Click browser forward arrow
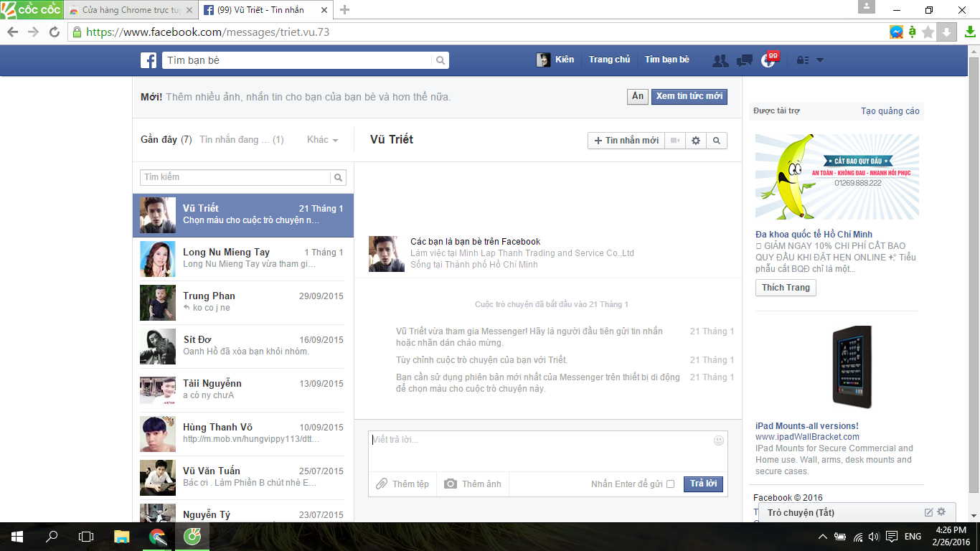 point(33,32)
